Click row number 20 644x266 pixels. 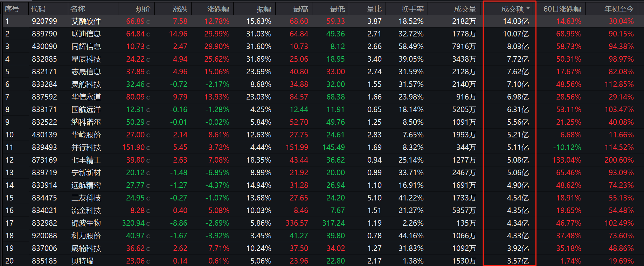click(9, 261)
